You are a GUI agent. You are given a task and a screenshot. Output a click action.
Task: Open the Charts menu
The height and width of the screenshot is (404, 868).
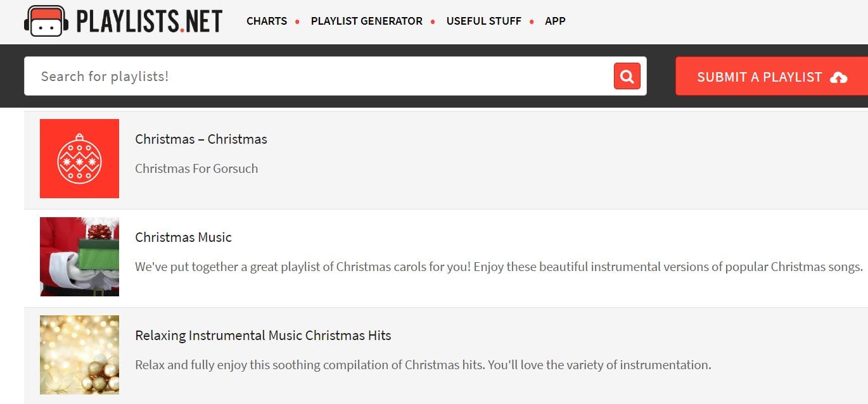click(x=267, y=21)
